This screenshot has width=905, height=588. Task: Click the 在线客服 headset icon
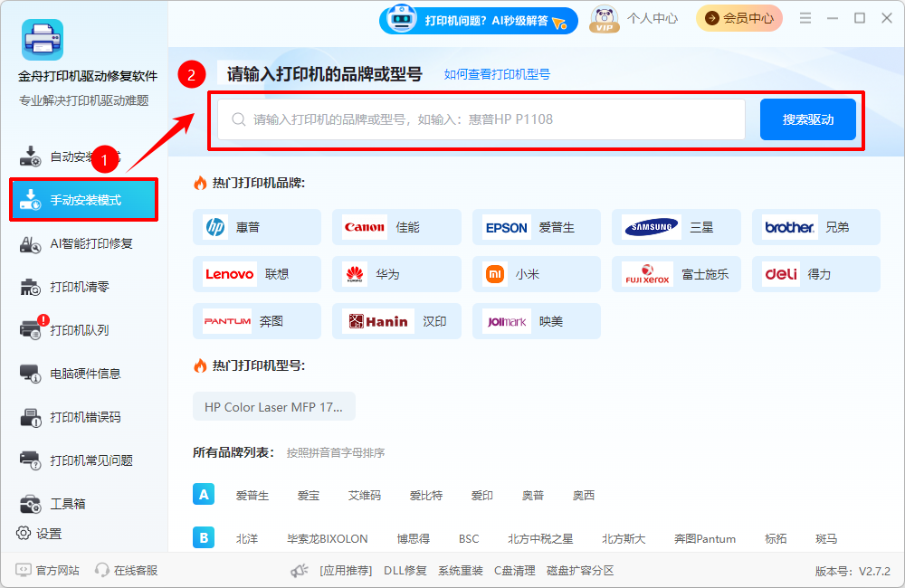click(102, 570)
